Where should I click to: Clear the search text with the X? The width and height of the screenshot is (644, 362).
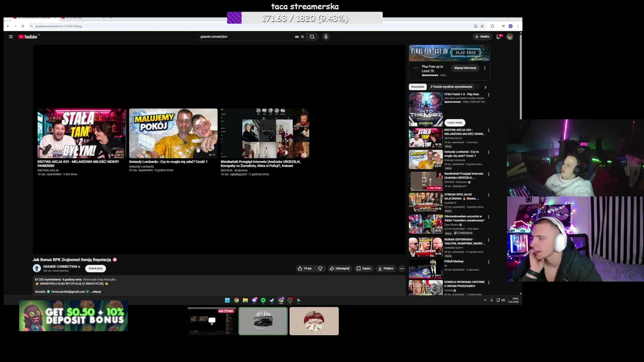coord(302,37)
